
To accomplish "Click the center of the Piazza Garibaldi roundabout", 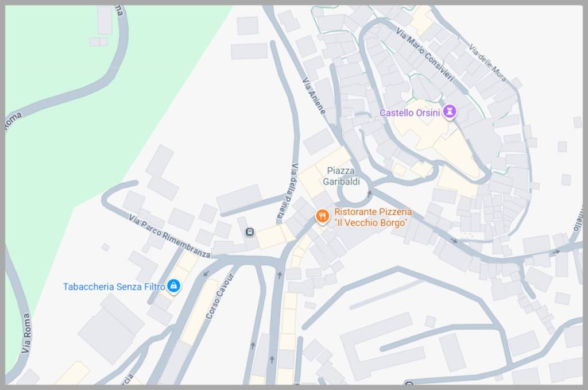I will [x=353, y=193].
